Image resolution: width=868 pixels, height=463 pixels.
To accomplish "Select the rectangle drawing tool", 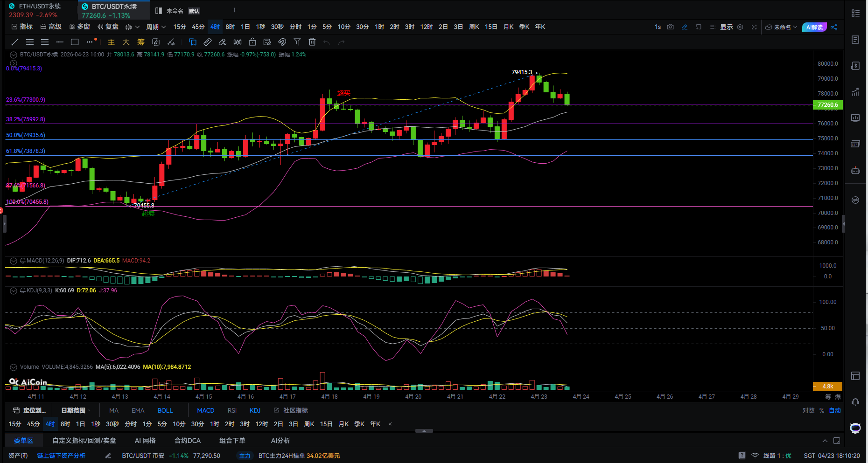I will pyautogui.click(x=75, y=42).
